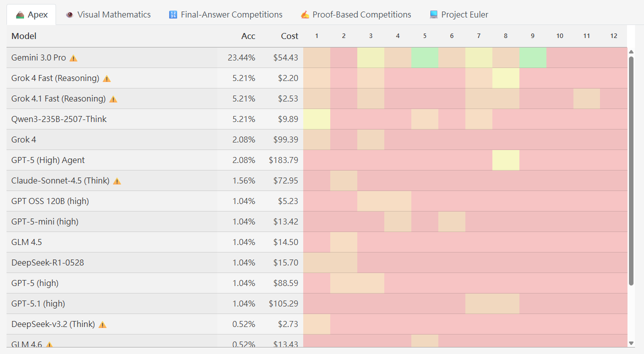Click warning icon beside DeepSeek-v3.2 (Think)

click(x=103, y=324)
